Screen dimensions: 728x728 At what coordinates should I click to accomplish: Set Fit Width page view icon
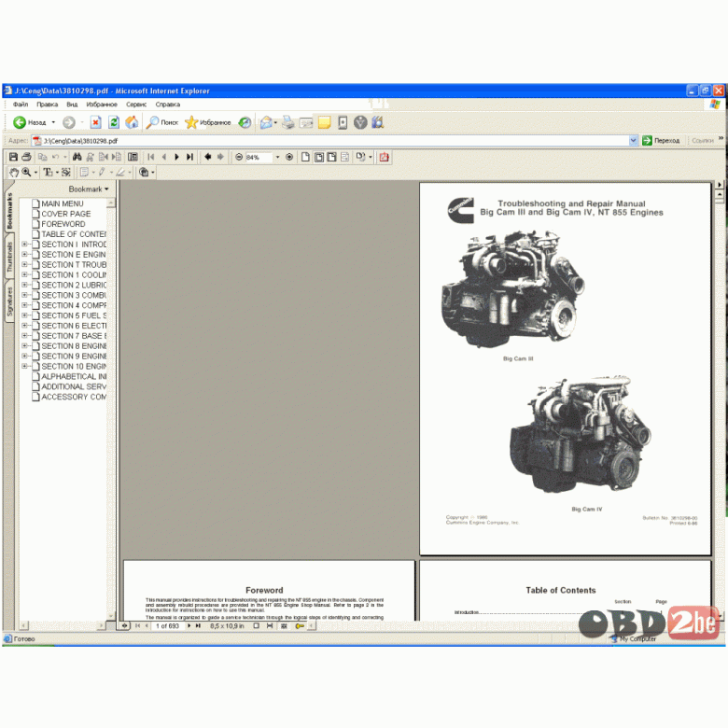pyautogui.click(x=331, y=157)
